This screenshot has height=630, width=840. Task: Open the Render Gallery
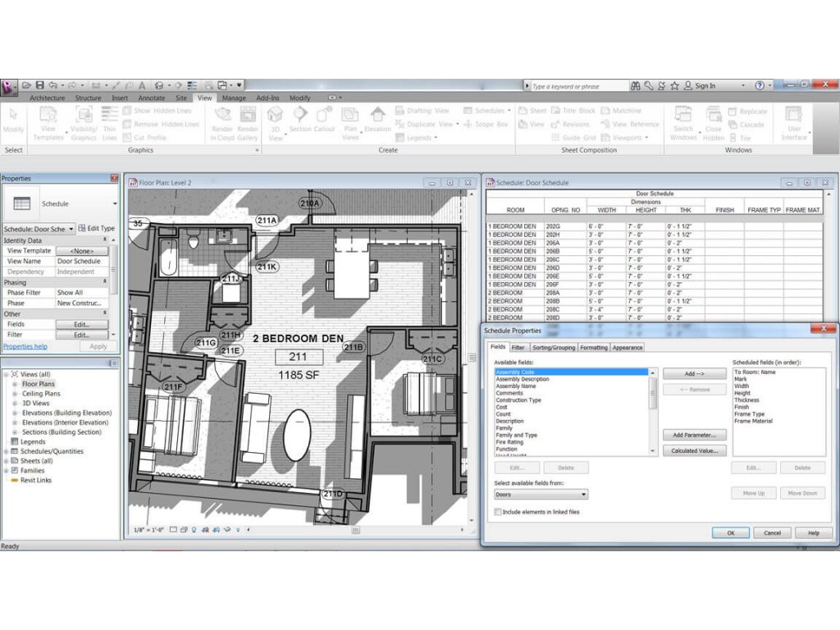(247, 123)
